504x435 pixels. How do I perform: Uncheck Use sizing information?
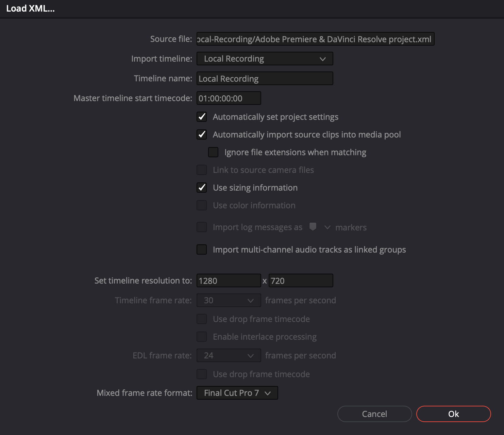point(202,188)
